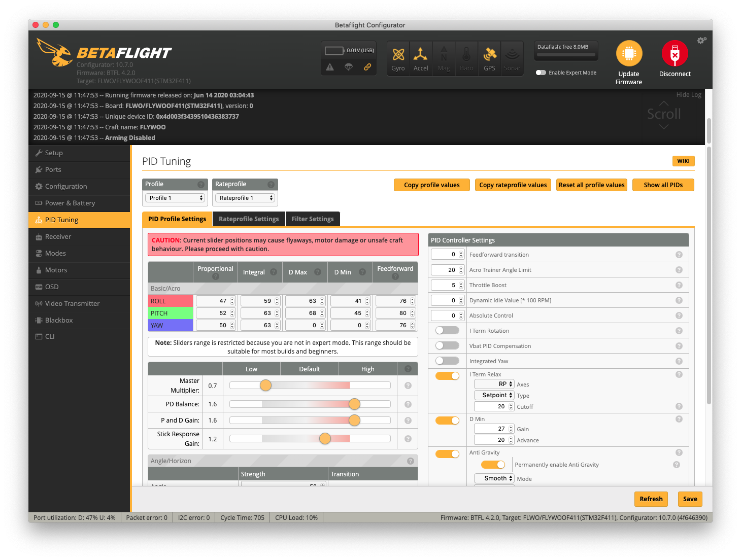Click the failsafe parachute icon under battery
The width and height of the screenshot is (741, 560).
pos(349,67)
